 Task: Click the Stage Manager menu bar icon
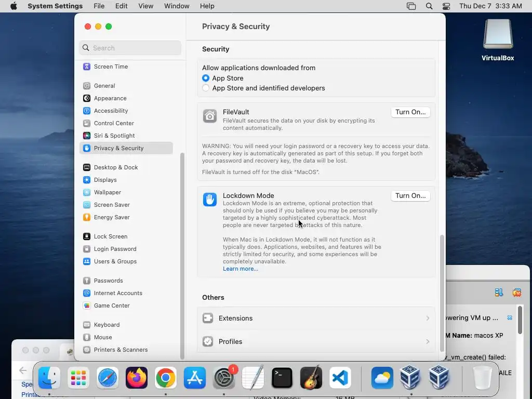tap(411, 6)
